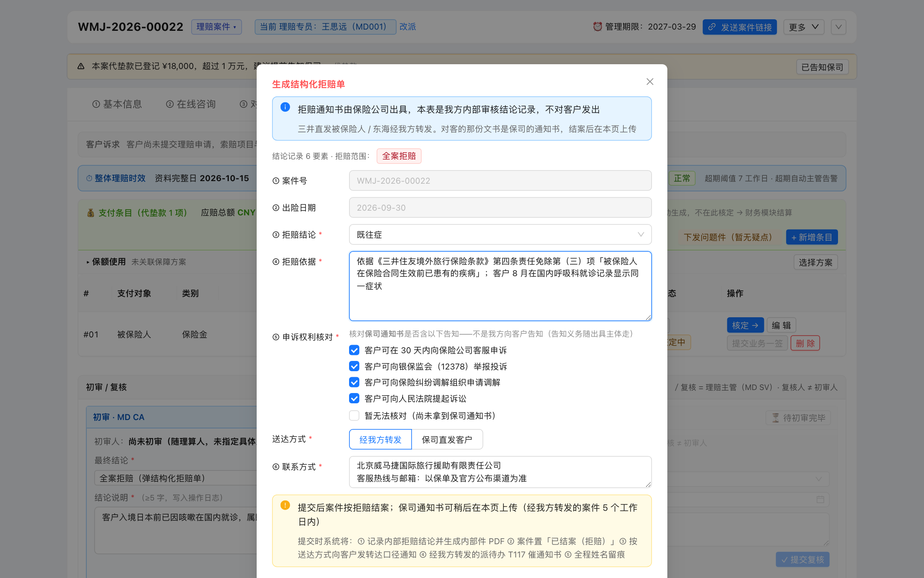Click the chevron button right of 更多
This screenshot has height=578, width=924.
838,27
